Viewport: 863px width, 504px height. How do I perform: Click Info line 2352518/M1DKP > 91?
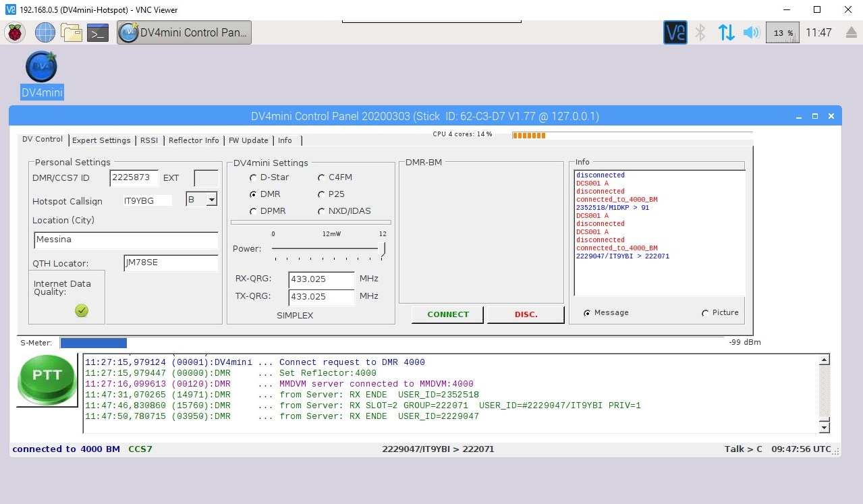click(x=613, y=208)
